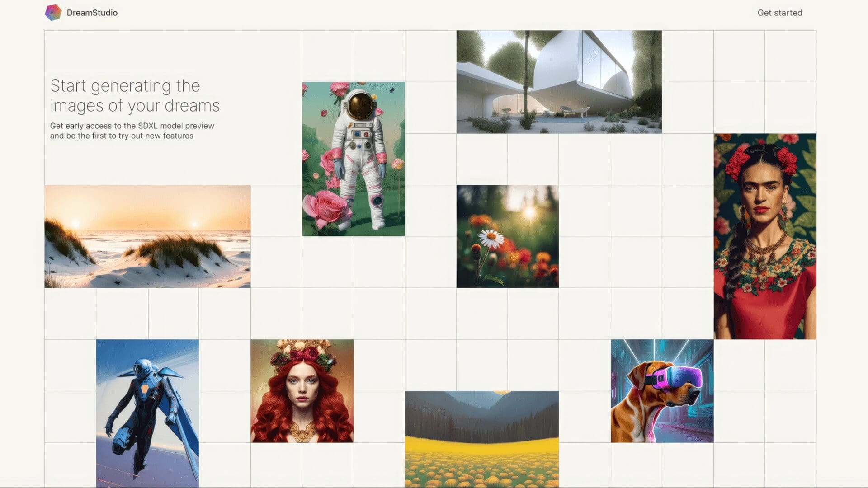The width and height of the screenshot is (868, 488).
Task: Click the SDXL model preview subtitle text
Action: [132, 131]
